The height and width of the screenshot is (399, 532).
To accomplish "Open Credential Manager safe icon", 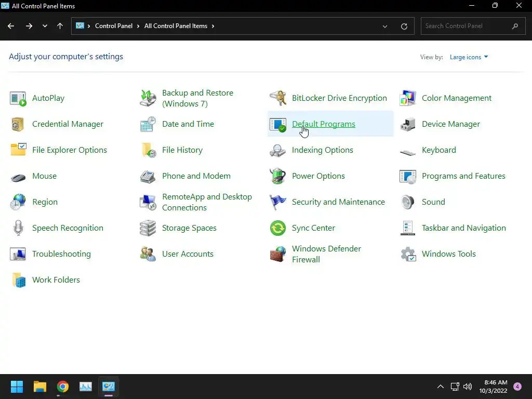I will click(18, 124).
